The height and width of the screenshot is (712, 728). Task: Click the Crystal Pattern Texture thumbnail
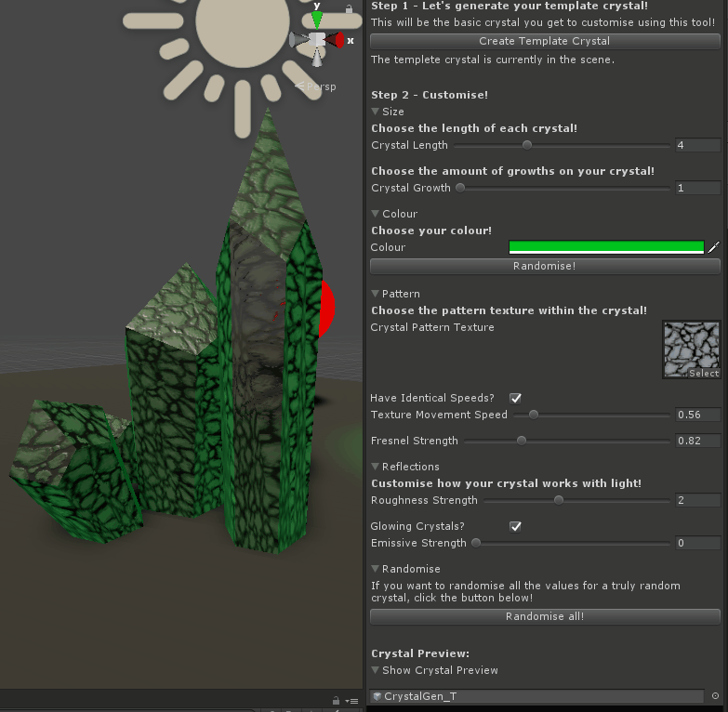tap(692, 349)
